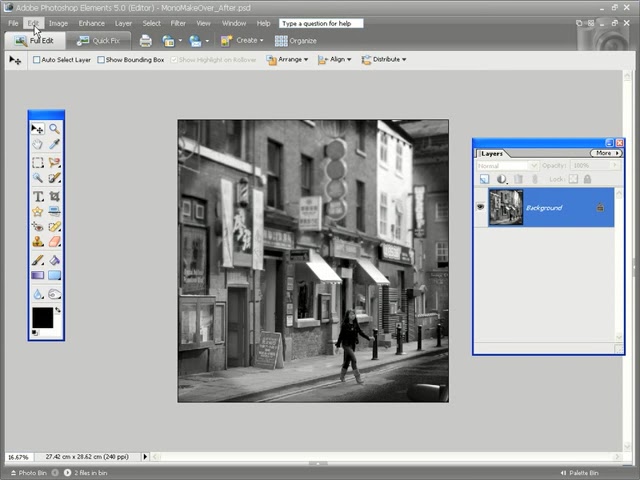Select the Magic Wand tool
Viewport: 640px width, 480px height.
coord(38,178)
